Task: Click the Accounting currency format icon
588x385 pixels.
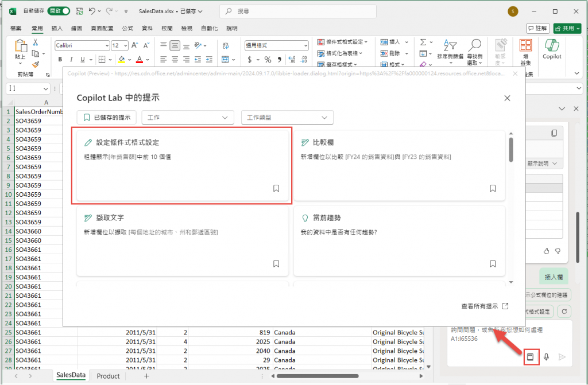Action: 250,59
